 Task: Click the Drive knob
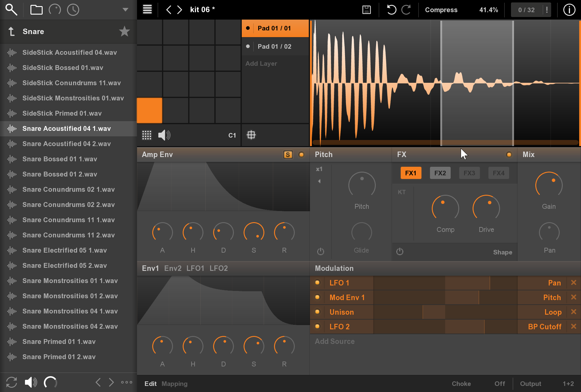[x=486, y=208]
